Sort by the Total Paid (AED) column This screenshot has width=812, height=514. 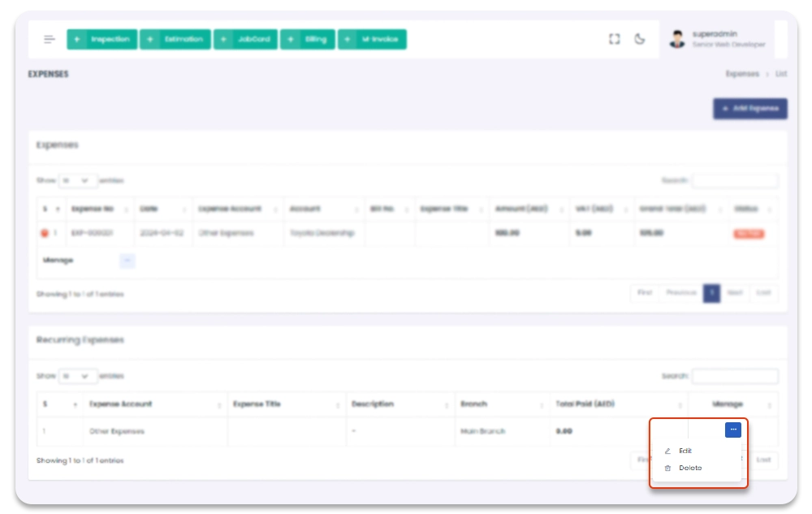pyautogui.click(x=617, y=404)
